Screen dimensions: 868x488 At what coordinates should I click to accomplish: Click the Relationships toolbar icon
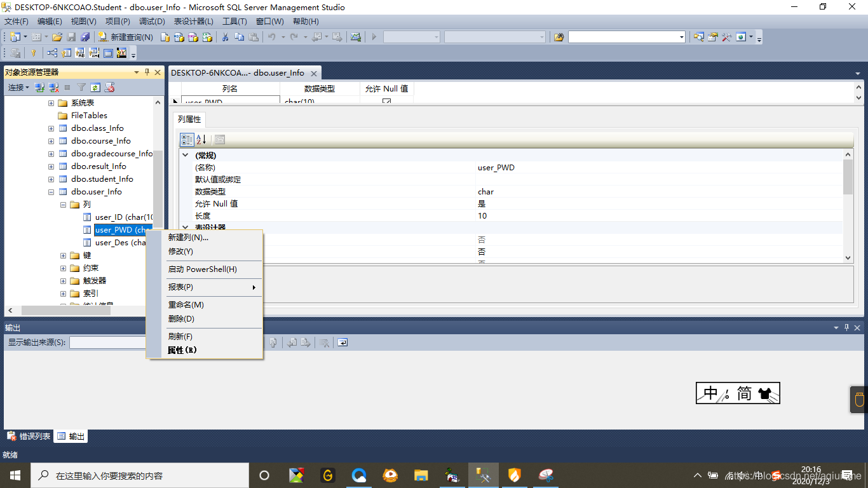52,53
